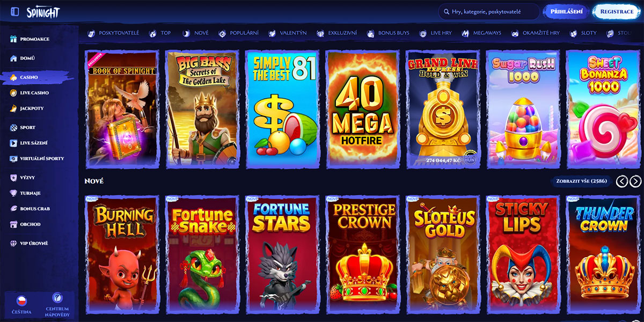This screenshot has height=322, width=644.
Task: Click the Registrace button
Action: pyautogui.click(x=617, y=12)
